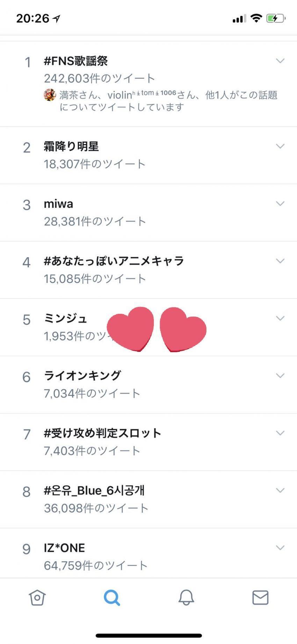The width and height of the screenshot is (297, 644).
Task: Open the Messages envelope icon
Action: tap(260, 597)
